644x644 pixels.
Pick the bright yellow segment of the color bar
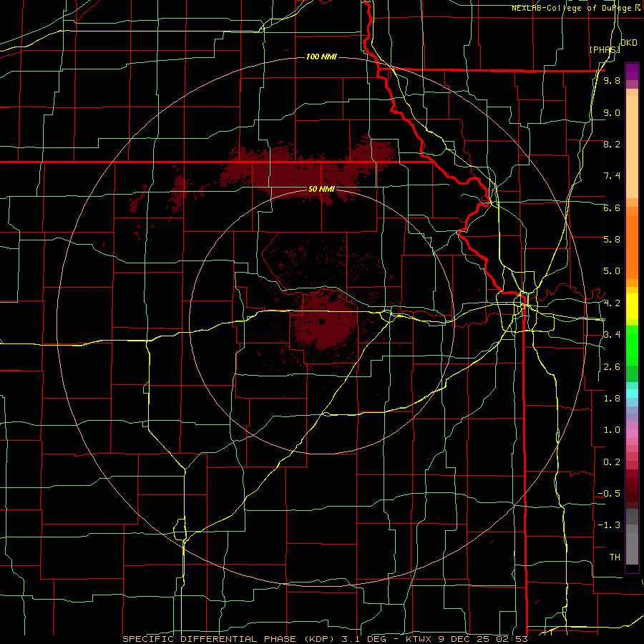(x=632, y=306)
